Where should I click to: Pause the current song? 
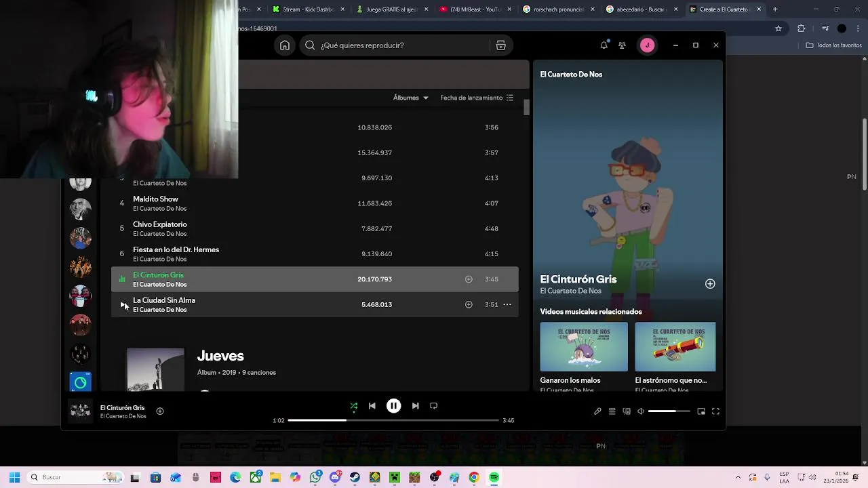click(x=393, y=406)
